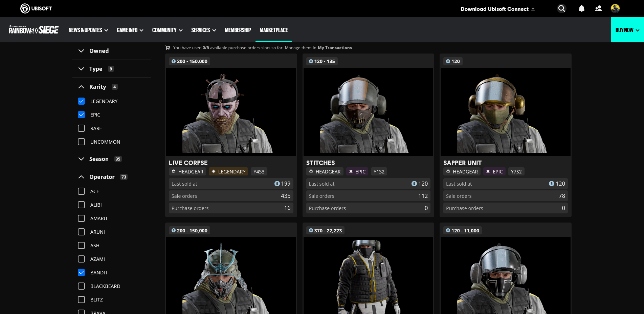The image size is (644, 314).
Task: Select the Marketplace tab
Action: pyautogui.click(x=274, y=30)
